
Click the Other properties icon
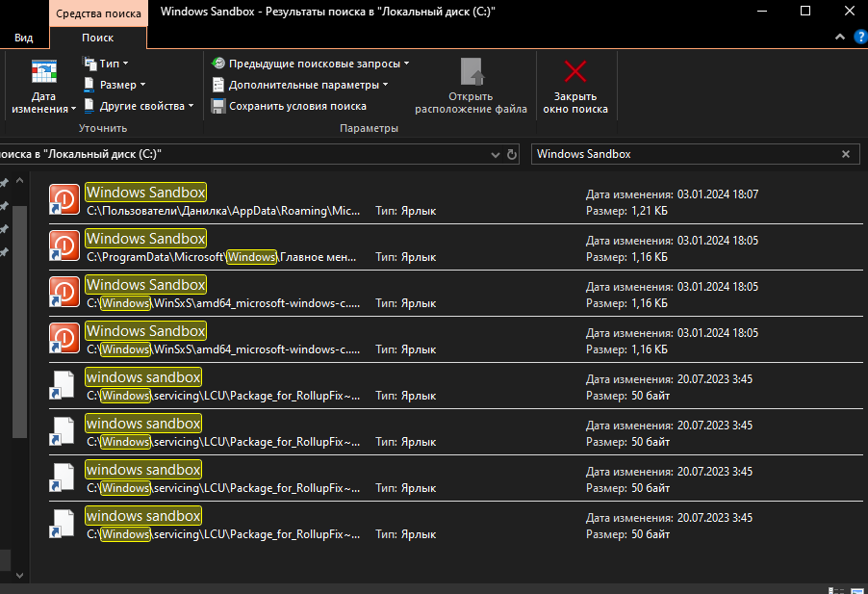89,105
